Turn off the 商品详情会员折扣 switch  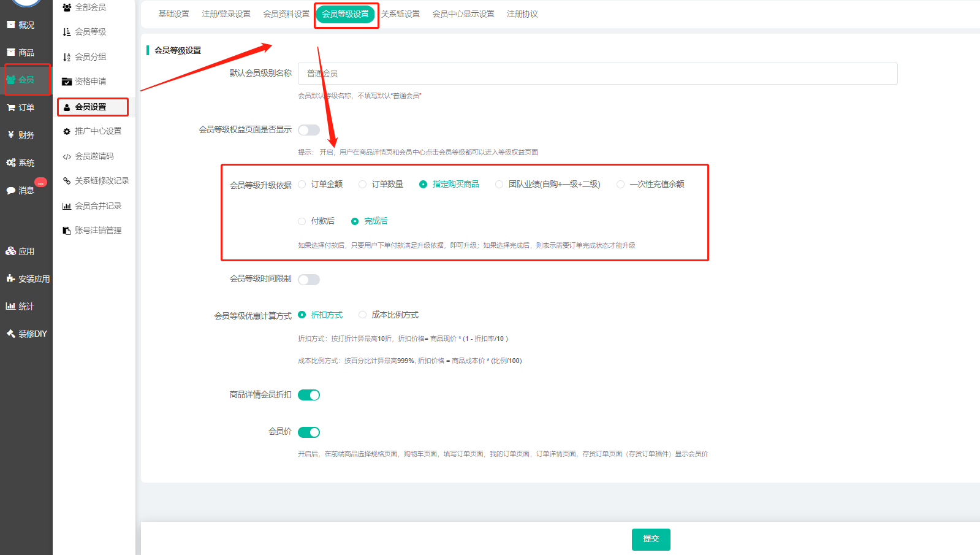309,395
